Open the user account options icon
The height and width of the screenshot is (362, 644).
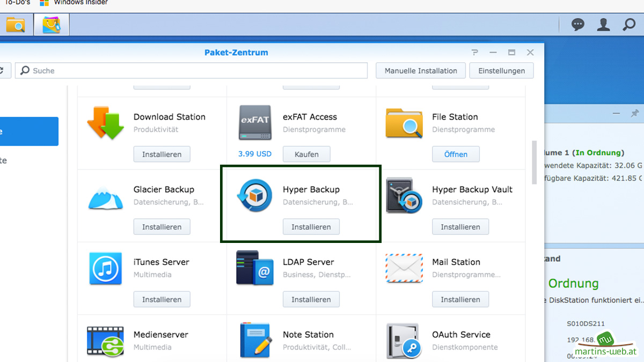point(604,25)
